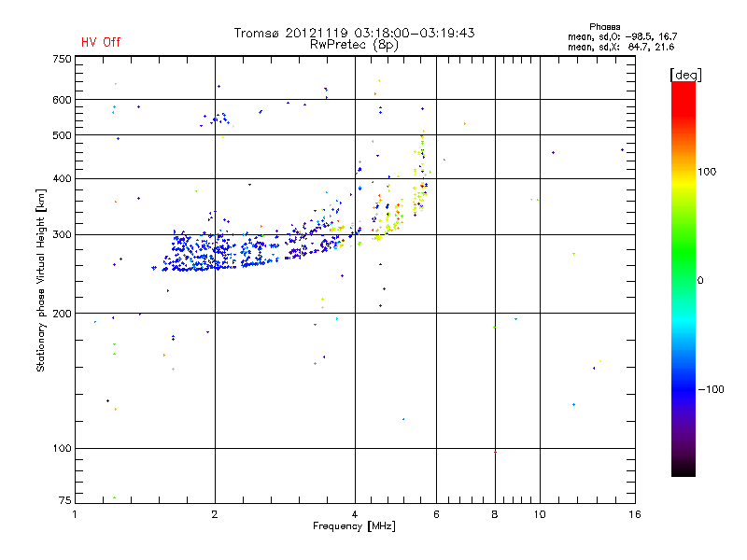The height and width of the screenshot is (560, 747).
Task: Click the y-axis tick label 75
Action: coord(65,500)
